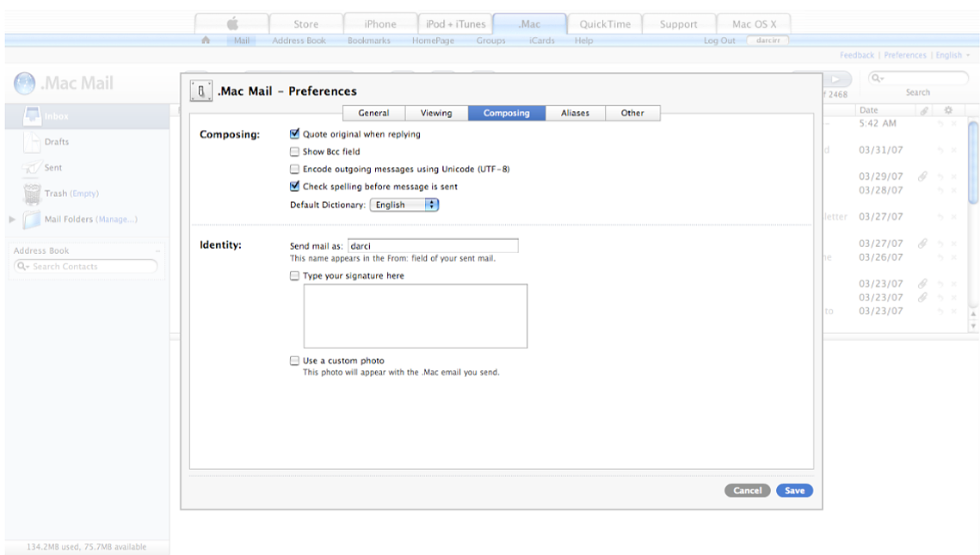Click the scrollbar down arrow
This screenshot has width=980, height=555.
click(973, 325)
